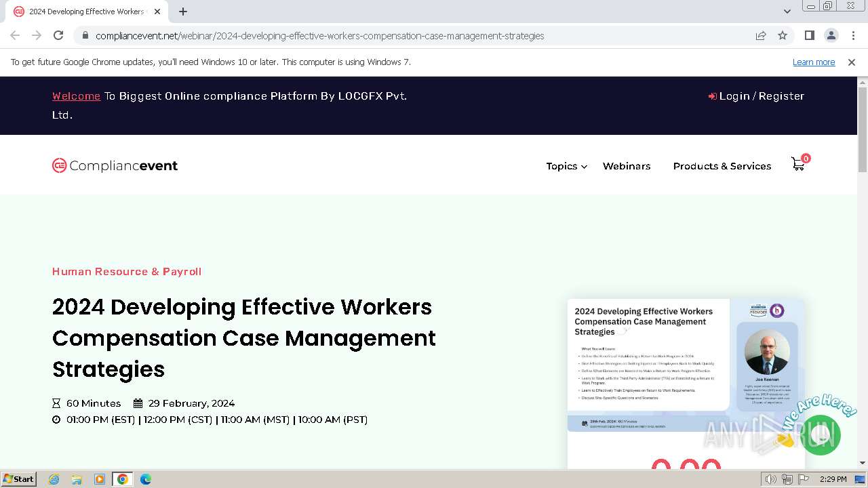Screen dimensions: 868x488
Task: Reload the page with refresh icon
Action: point(58,35)
